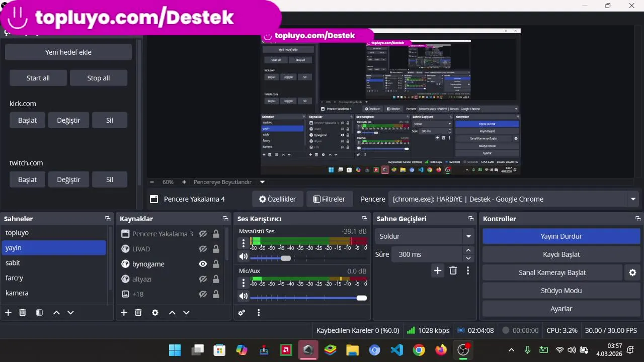Image resolution: width=644 pixels, height=362 pixels.
Task: Show the Pencere Yakalama 3 source
Action: coord(203,234)
